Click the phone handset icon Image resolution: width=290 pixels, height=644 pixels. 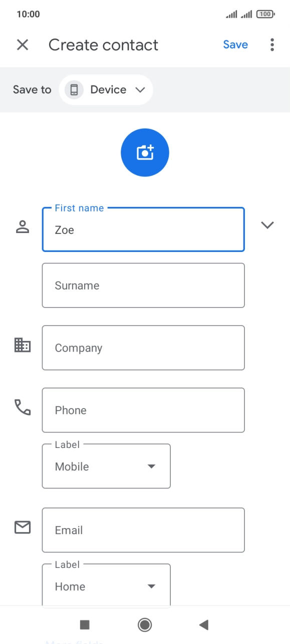point(22,408)
